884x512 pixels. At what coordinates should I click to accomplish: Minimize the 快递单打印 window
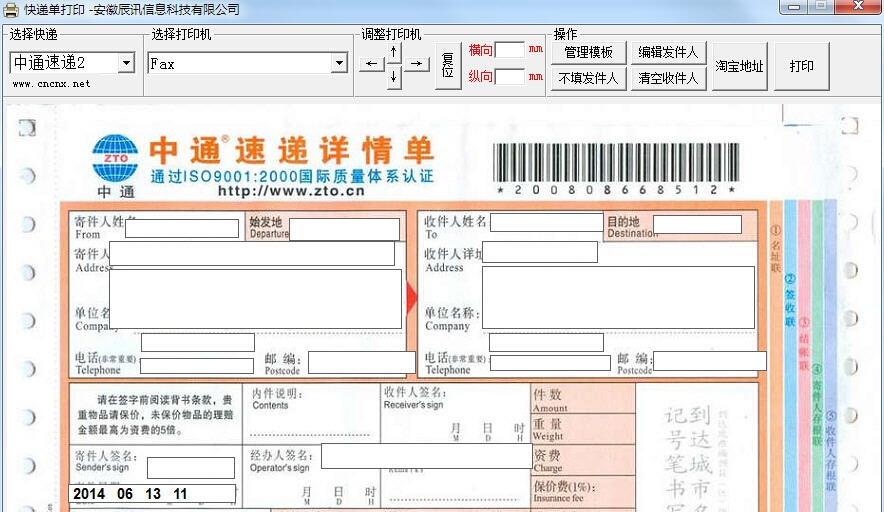pos(793,7)
